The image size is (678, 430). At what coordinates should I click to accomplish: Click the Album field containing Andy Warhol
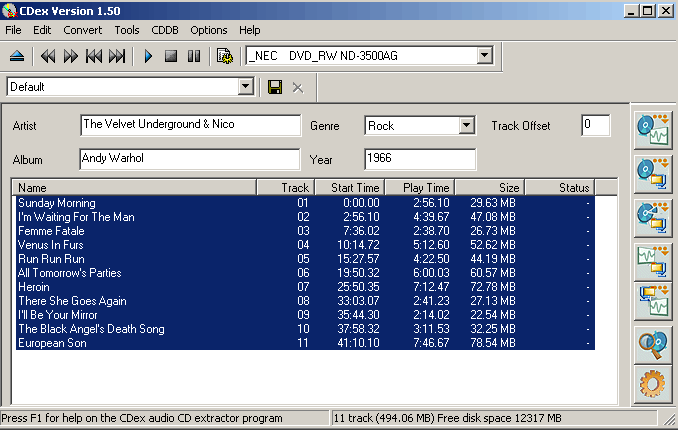pos(190,159)
